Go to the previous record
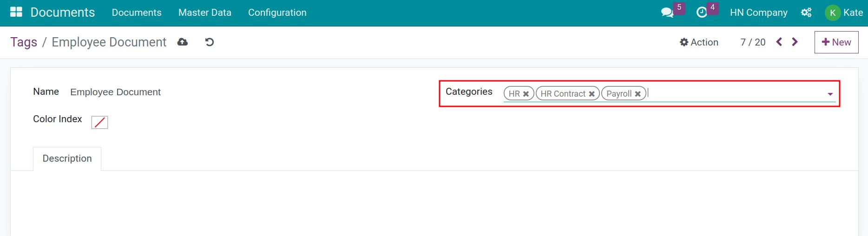 [779, 42]
